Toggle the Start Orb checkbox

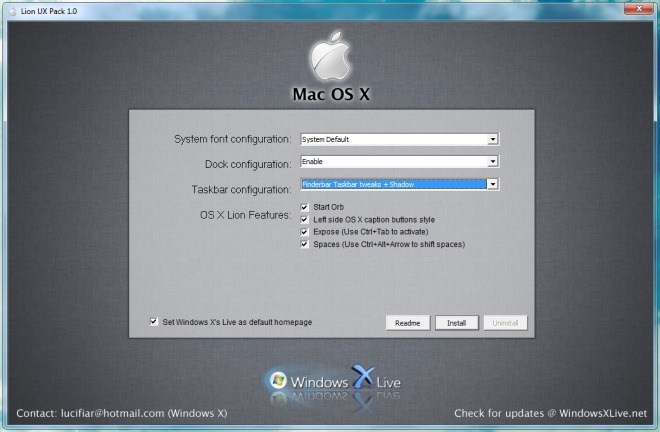click(304, 207)
